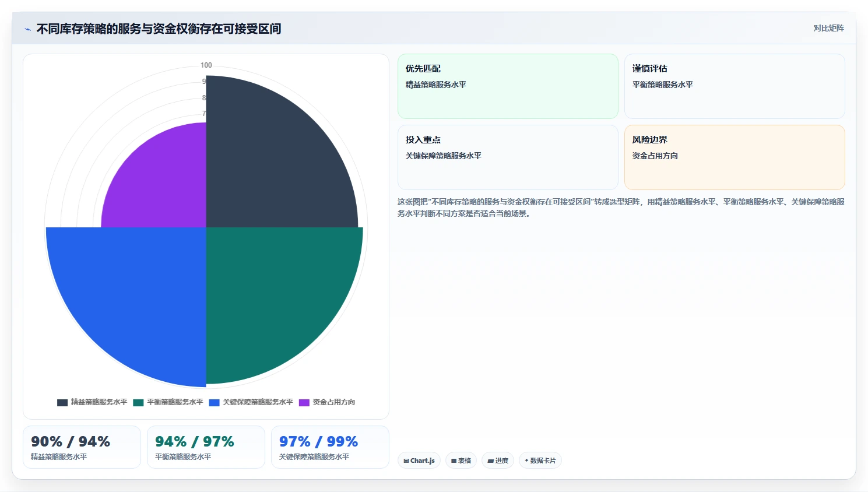The image size is (868, 492).
Task: Click 平衡策略服务水平 text in 谨慎评估 card
Action: pos(663,85)
